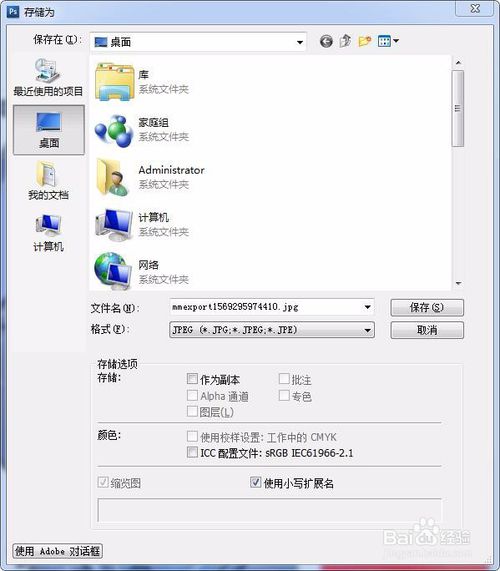Select the Libraries (库) folder icon
This screenshot has height=571, width=500.
pyautogui.click(x=114, y=82)
